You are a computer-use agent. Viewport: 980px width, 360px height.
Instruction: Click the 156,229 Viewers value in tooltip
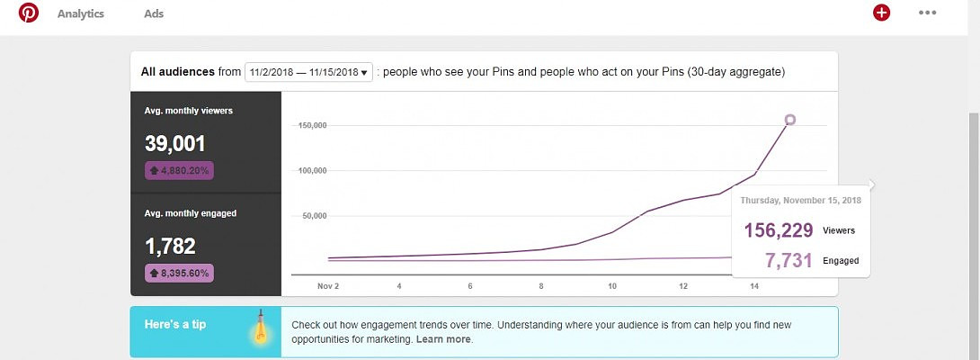pos(779,230)
